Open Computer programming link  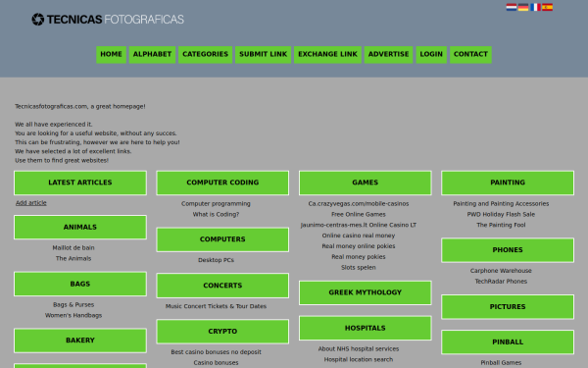click(x=216, y=203)
